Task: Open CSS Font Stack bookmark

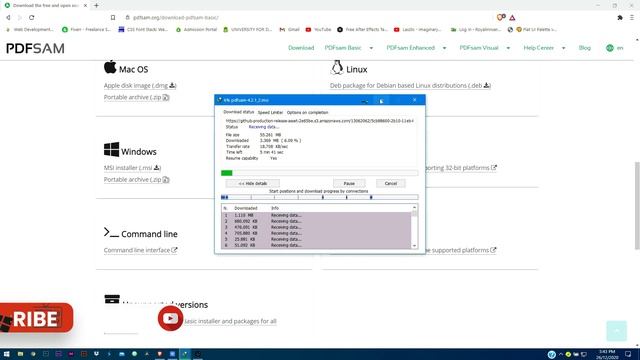Action: [x=143, y=29]
